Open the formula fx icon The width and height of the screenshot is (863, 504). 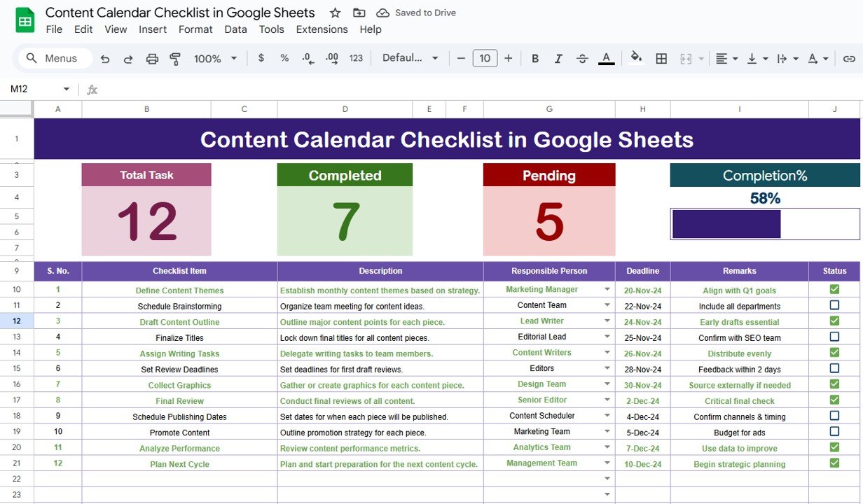point(92,89)
